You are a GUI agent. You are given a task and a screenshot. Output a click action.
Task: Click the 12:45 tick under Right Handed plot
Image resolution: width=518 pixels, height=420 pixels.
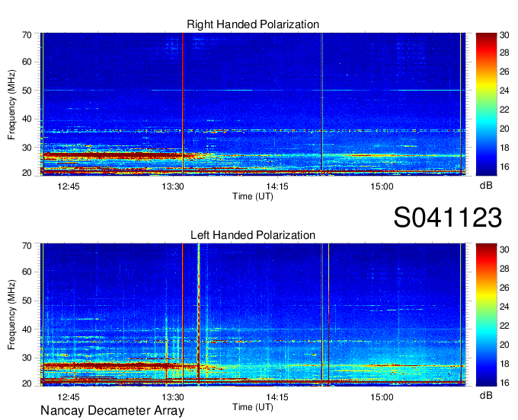point(69,186)
